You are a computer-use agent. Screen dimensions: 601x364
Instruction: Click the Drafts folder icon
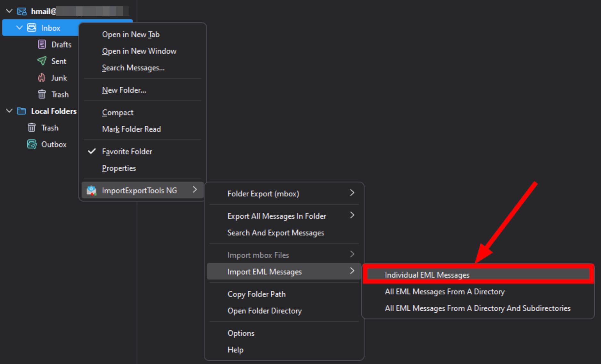point(42,44)
